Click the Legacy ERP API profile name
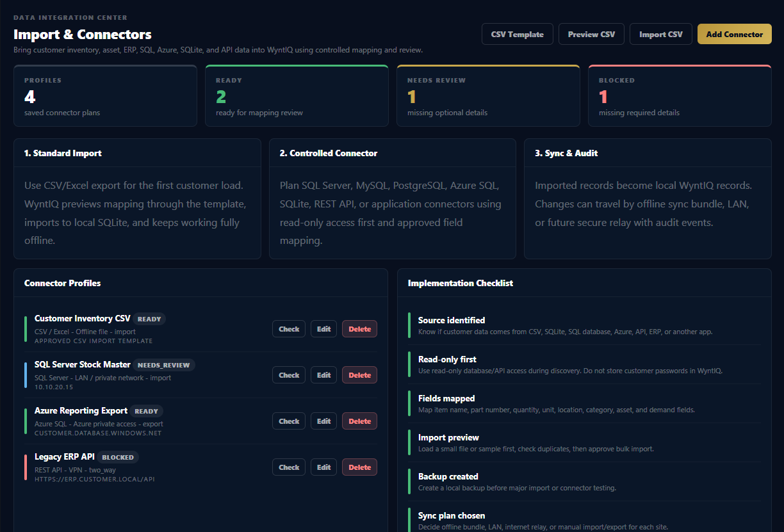The height and width of the screenshot is (532, 784). tap(65, 456)
